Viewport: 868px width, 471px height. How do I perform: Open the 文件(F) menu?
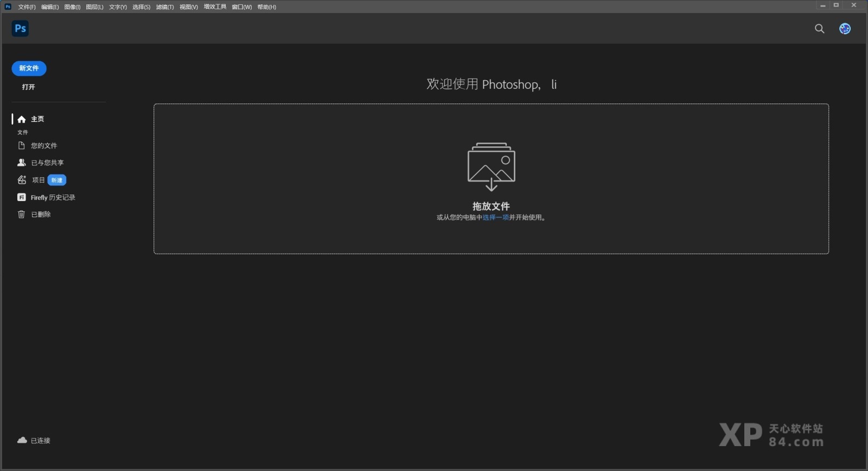click(x=27, y=7)
